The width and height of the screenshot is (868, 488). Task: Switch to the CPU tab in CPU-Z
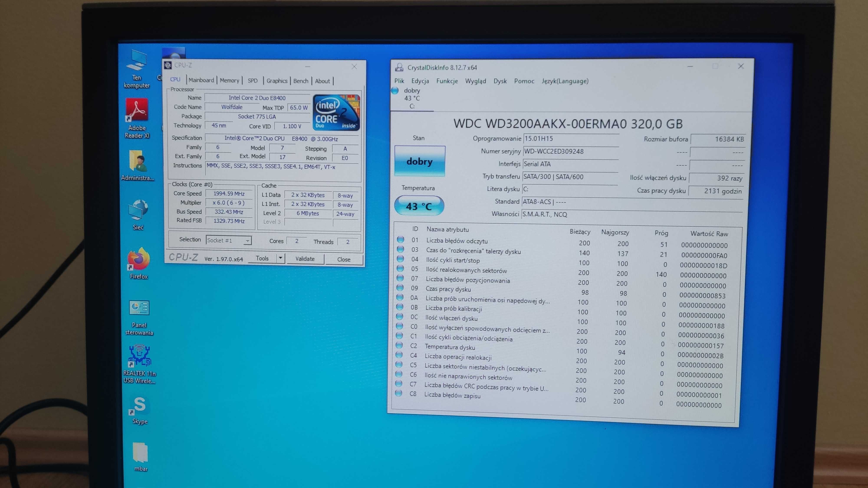(175, 79)
